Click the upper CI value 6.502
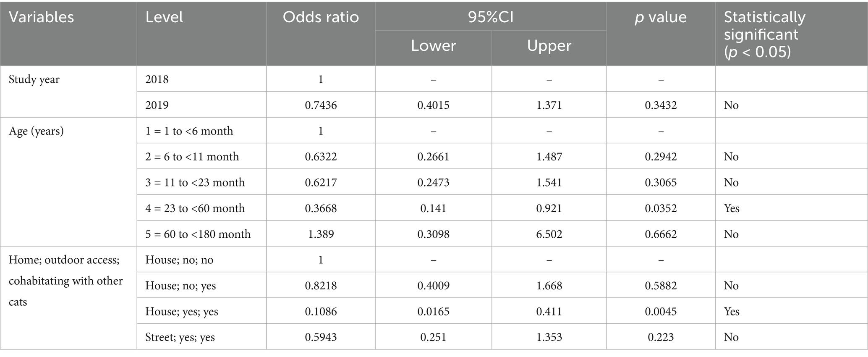Image resolution: width=868 pixels, height=357 pixels. click(x=549, y=234)
